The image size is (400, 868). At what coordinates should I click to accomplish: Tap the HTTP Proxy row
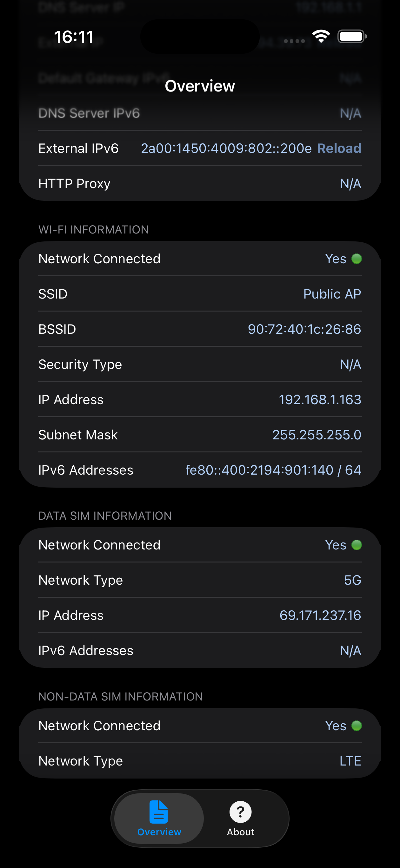coord(200,184)
